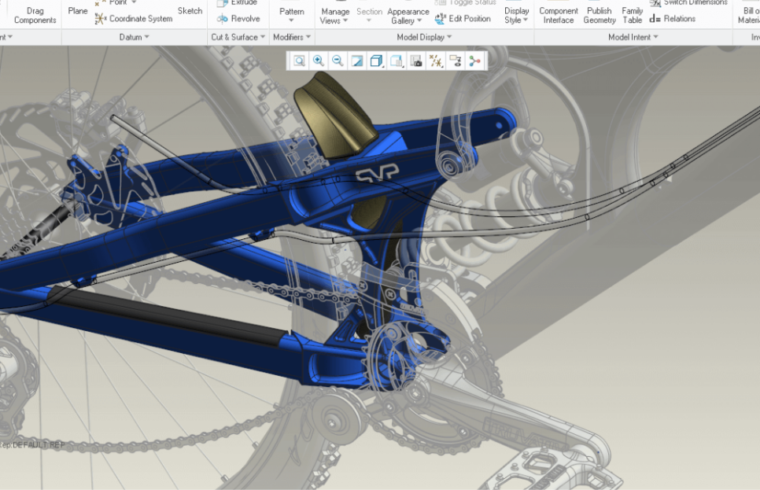Screen dimensions: 760x490
Task: Click the Repaint screen icon
Action: tap(357, 61)
